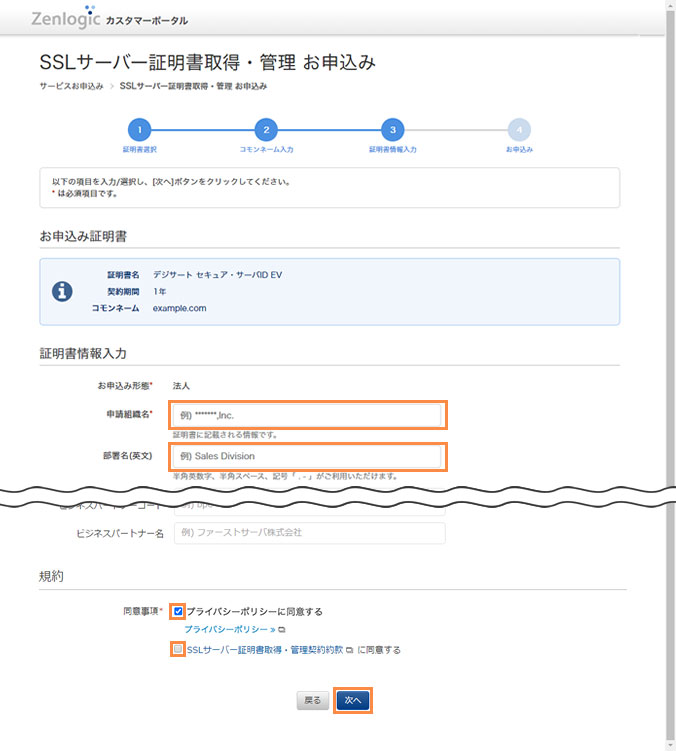Open the SSLサーバー証明書取得・管理契約約款 link
The height and width of the screenshot is (751, 676).
coord(264,650)
